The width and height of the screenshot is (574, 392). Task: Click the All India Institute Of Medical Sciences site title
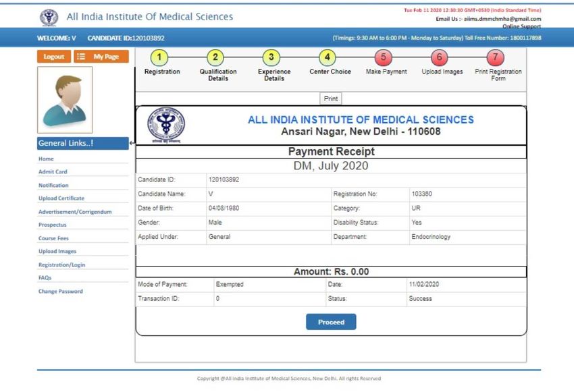point(150,17)
